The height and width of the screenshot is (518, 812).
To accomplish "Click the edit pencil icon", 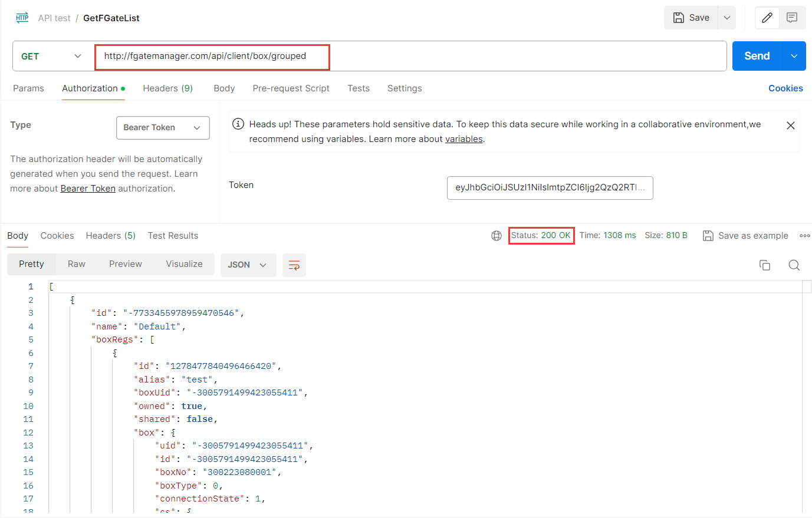I will point(767,18).
